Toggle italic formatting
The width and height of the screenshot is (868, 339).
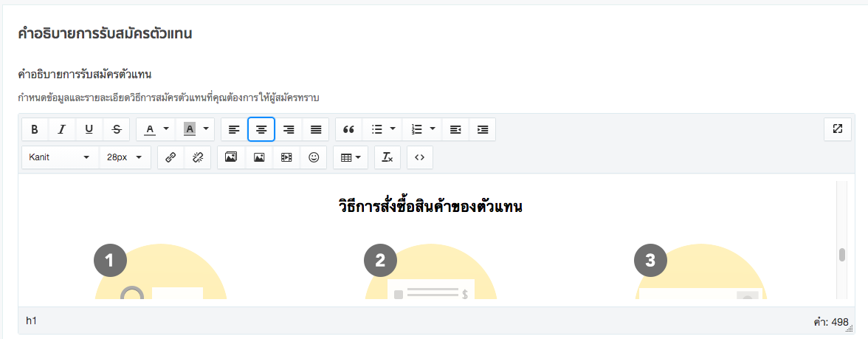tap(62, 130)
